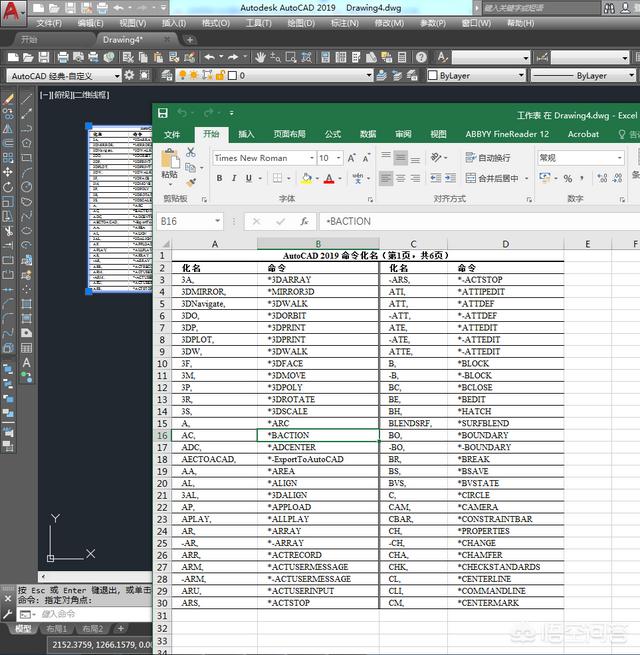Viewport: 640px width, 655px height.
Task: Click the Increase Font Size icon
Action: (352, 158)
